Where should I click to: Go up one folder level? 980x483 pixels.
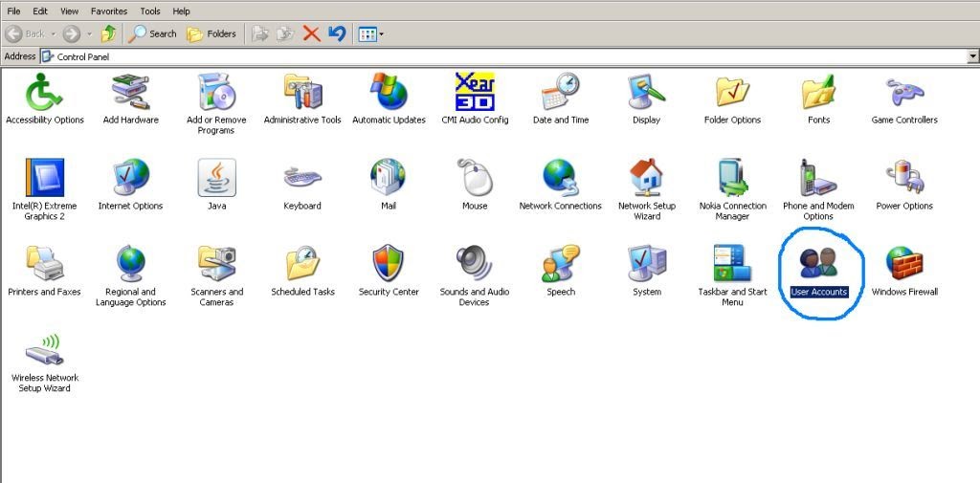(109, 33)
